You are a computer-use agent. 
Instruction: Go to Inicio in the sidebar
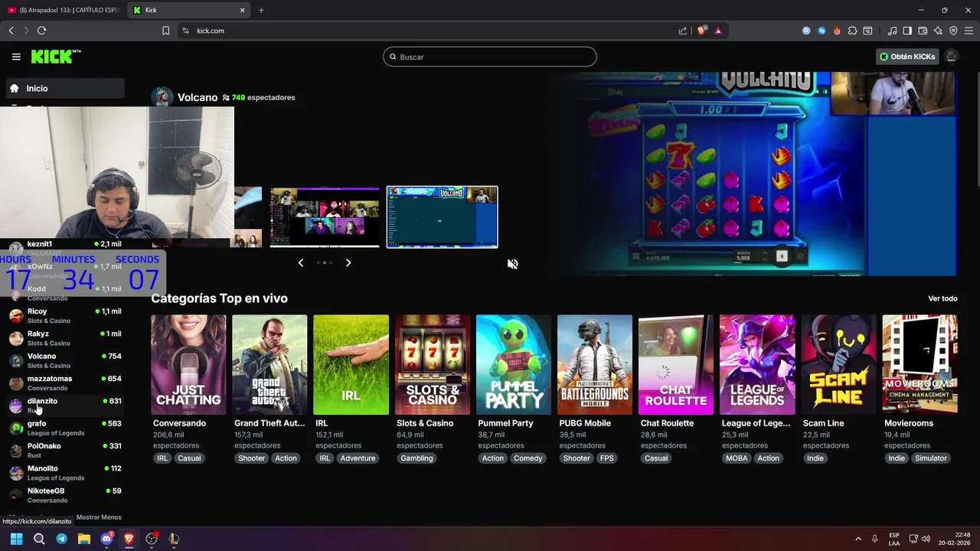click(x=65, y=88)
